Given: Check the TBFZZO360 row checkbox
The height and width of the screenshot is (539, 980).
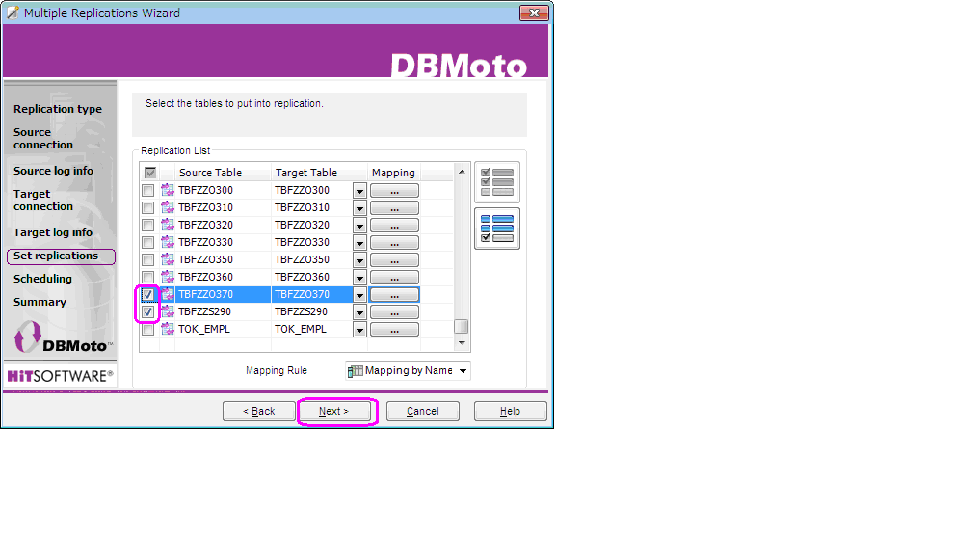Looking at the screenshot, I should point(148,277).
